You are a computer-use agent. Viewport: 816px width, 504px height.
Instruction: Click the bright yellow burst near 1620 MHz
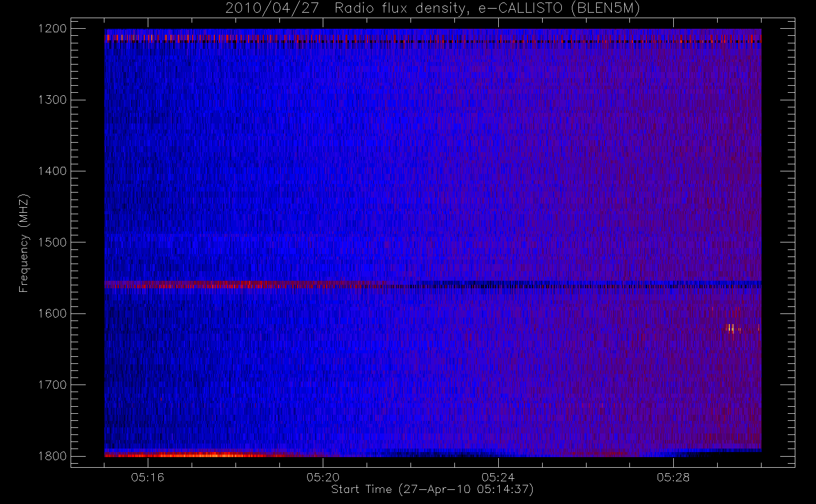(730, 328)
